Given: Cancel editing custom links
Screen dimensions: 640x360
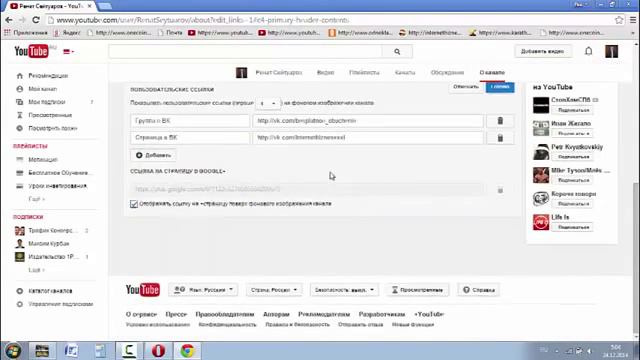Looking at the screenshot, I should coord(466,87).
